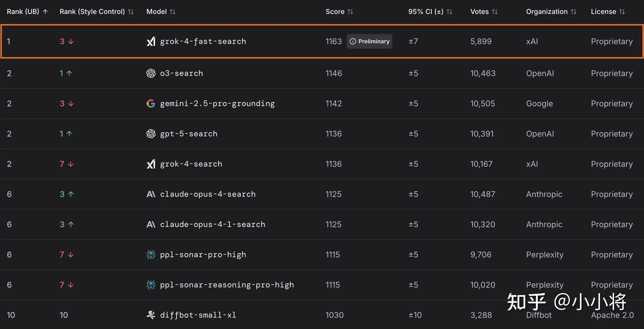Screen dimensions: 644x329
Task: Click the OpenAI logo next to o3-search
Action: click(151, 73)
